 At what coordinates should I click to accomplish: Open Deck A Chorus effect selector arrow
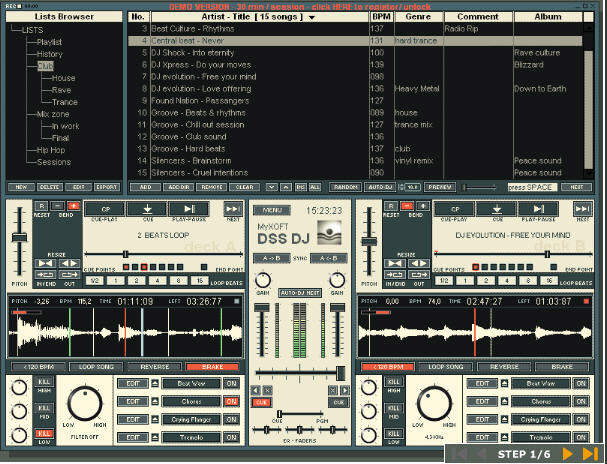155,402
